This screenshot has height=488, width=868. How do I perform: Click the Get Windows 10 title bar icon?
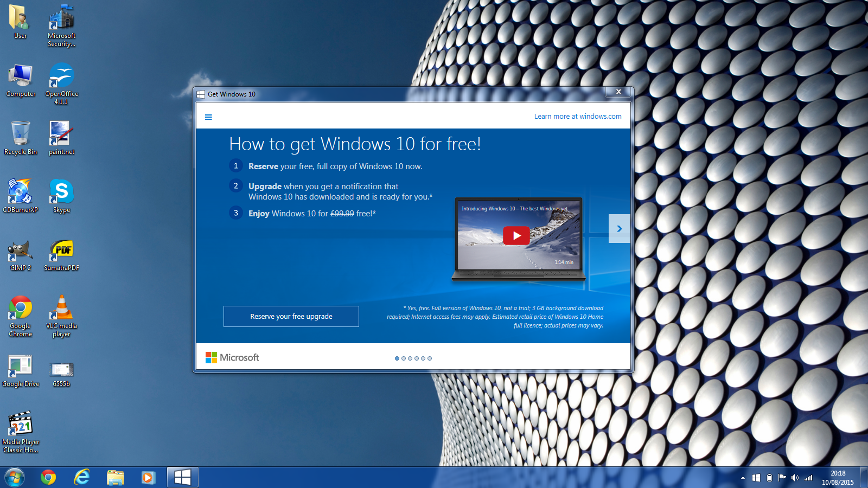201,94
